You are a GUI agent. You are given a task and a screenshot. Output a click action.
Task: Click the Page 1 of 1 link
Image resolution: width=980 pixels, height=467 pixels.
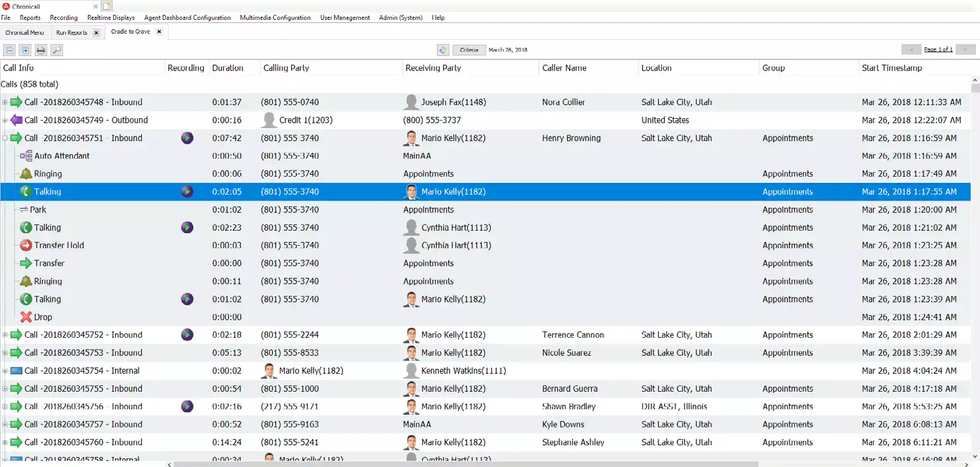pyautogui.click(x=938, y=50)
